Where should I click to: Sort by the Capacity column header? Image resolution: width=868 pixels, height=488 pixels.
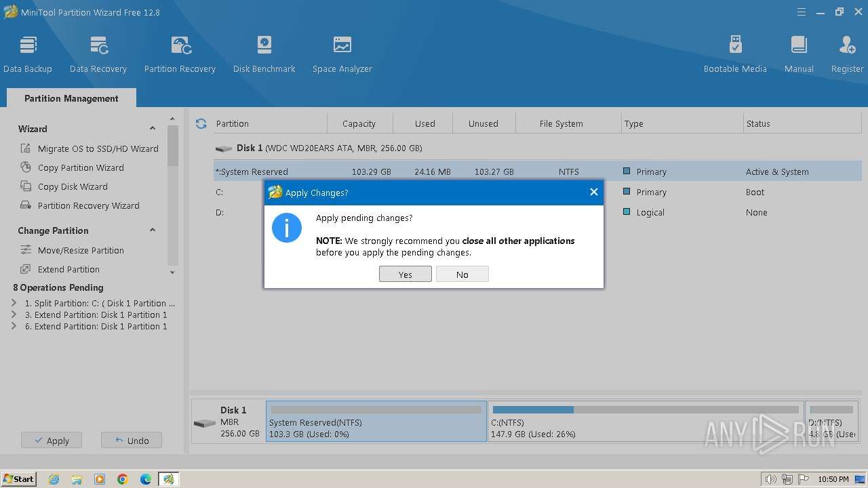(x=359, y=123)
